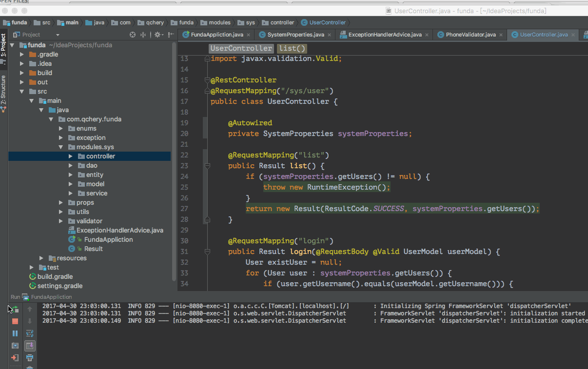Collapse the funda project root node
The image size is (588, 369).
click(12, 45)
